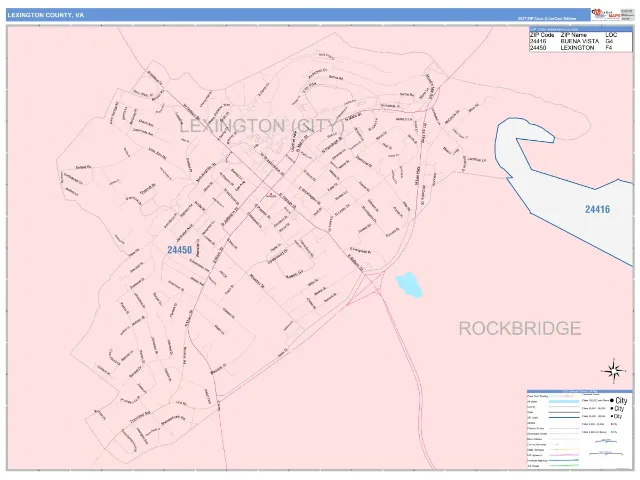
Task: Click the largest 'City' text in legend
Action: (621, 400)
